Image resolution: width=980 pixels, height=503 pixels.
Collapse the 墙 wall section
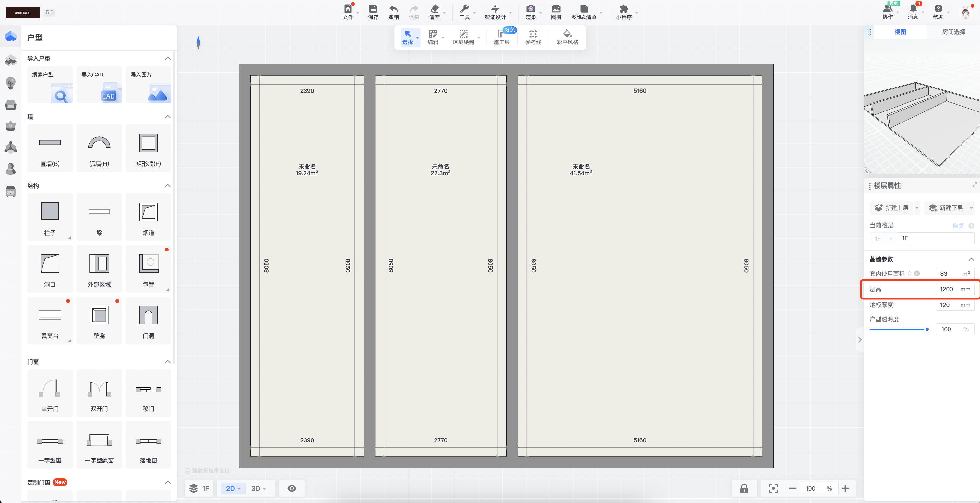(x=167, y=117)
